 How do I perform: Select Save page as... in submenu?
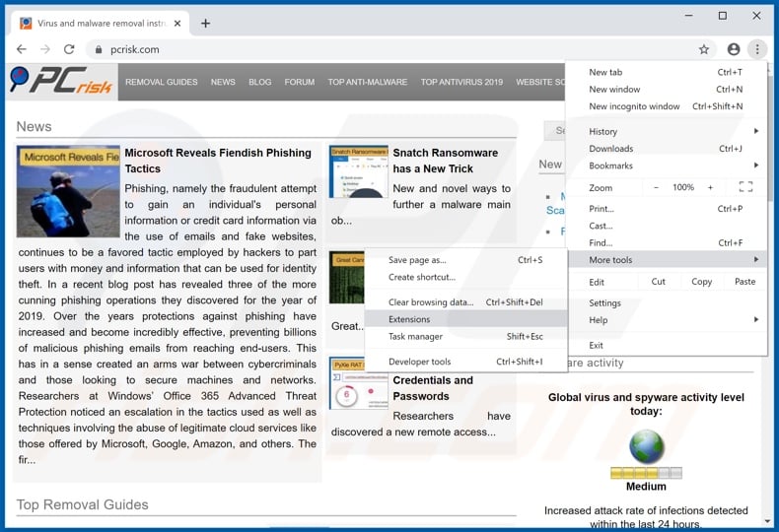465,260
